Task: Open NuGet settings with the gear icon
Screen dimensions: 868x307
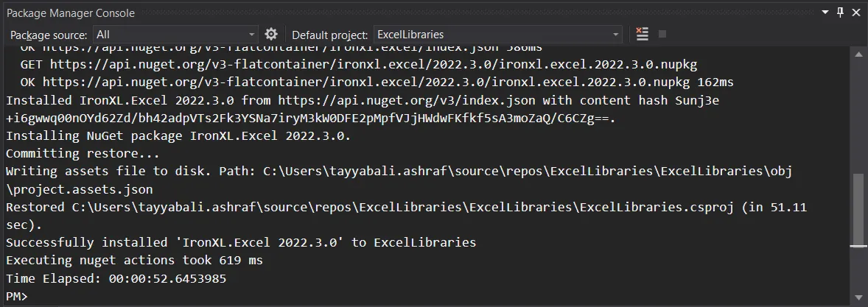Action: 271,35
